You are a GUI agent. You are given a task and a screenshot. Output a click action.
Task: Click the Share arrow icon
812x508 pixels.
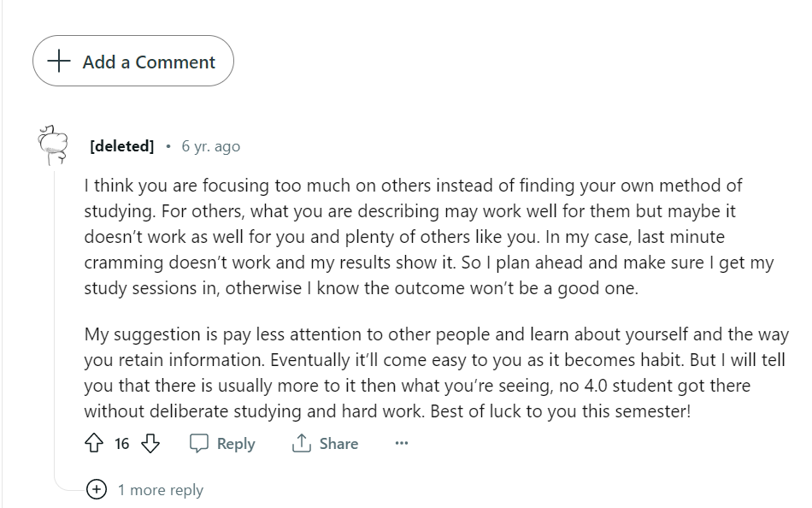click(x=301, y=443)
